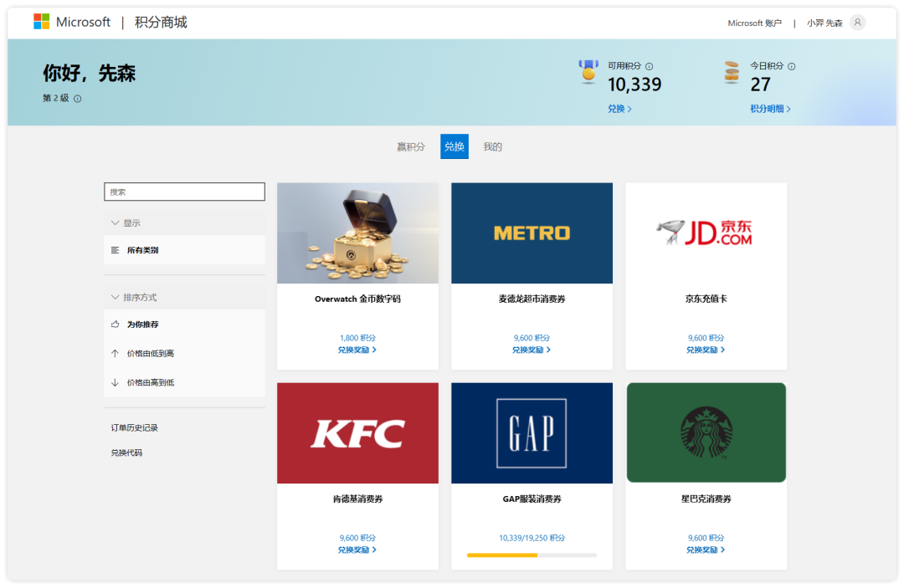Collapse the 显示 filter section
This screenshot has width=904, height=588.
coord(184,222)
